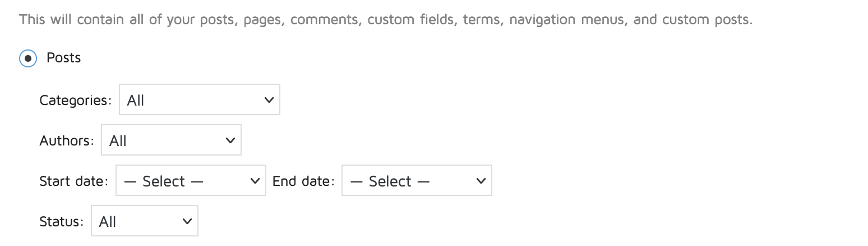The width and height of the screenshot is (868, 246).
Task: Click the export description text
Action: [386, 20]
